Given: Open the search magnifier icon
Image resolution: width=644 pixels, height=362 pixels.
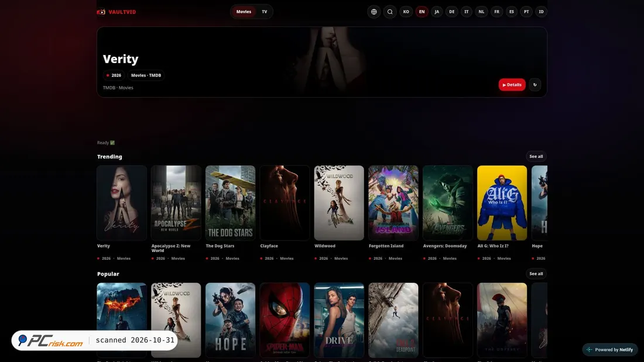Looking at the screenshot, I should (x=390, y=12).
